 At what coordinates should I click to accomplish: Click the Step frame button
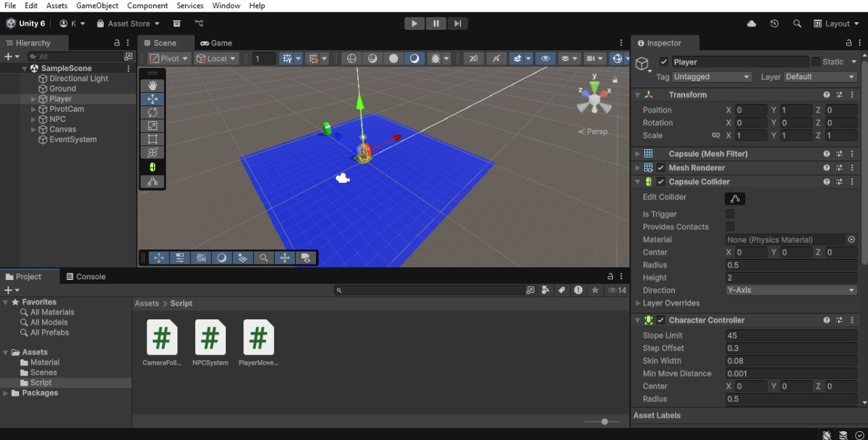458,24
